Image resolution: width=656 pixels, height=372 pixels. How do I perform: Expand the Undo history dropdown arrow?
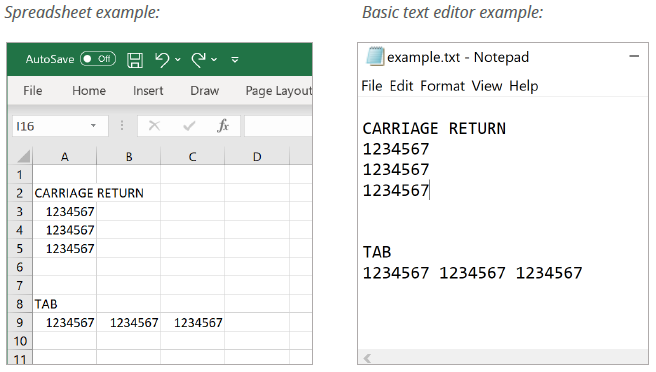178,60
